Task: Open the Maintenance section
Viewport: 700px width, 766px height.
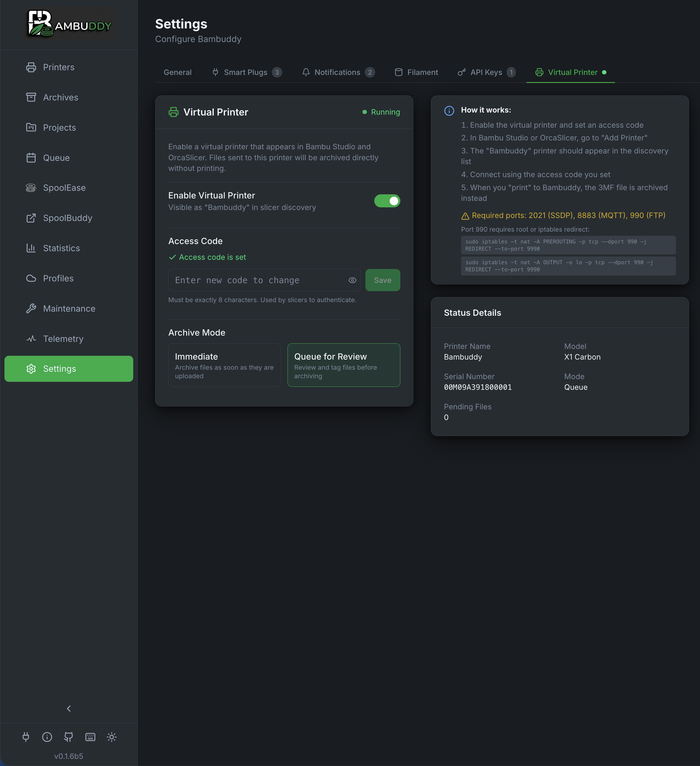Action: [x=69, y=308]
